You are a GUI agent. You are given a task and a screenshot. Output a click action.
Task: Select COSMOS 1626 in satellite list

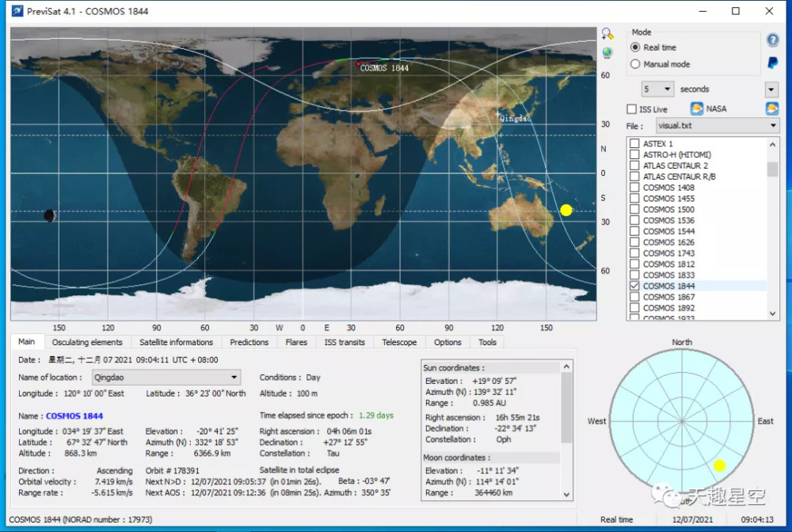(668, 242)
